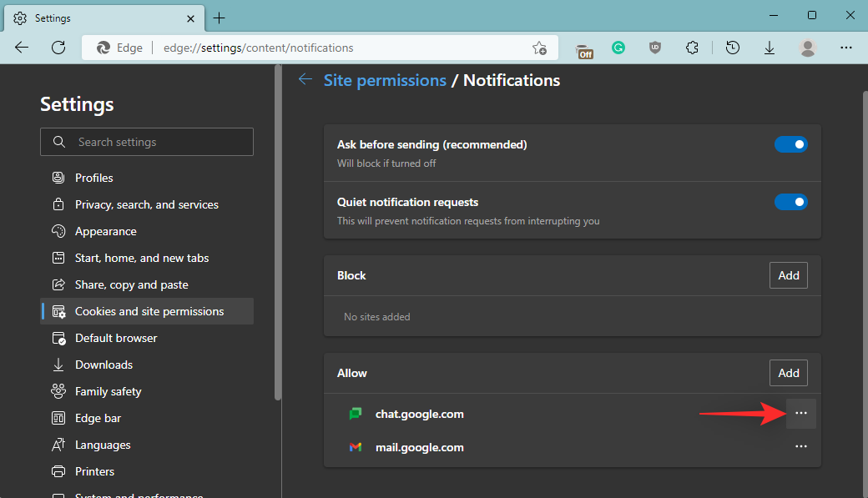Open the uBlock Origin extension
The width and height of the screenshot is (868, 498).
[x=655, y=48]
